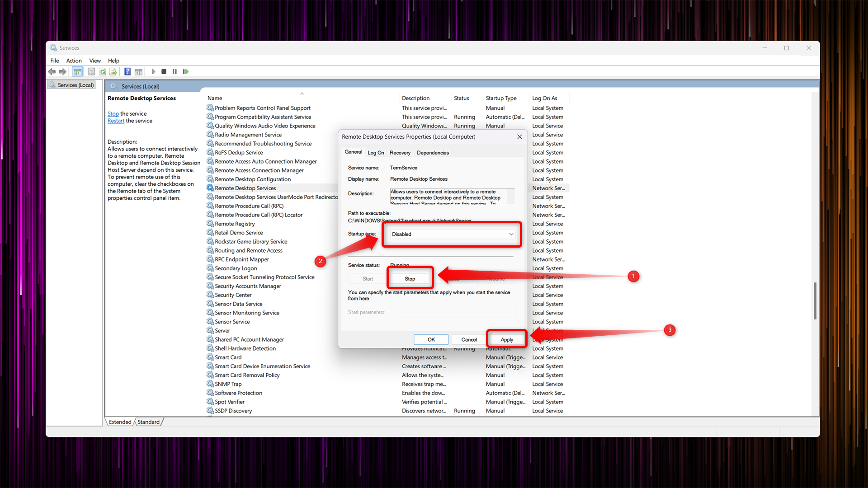Click the Stop button in service status

coord(410,279)
